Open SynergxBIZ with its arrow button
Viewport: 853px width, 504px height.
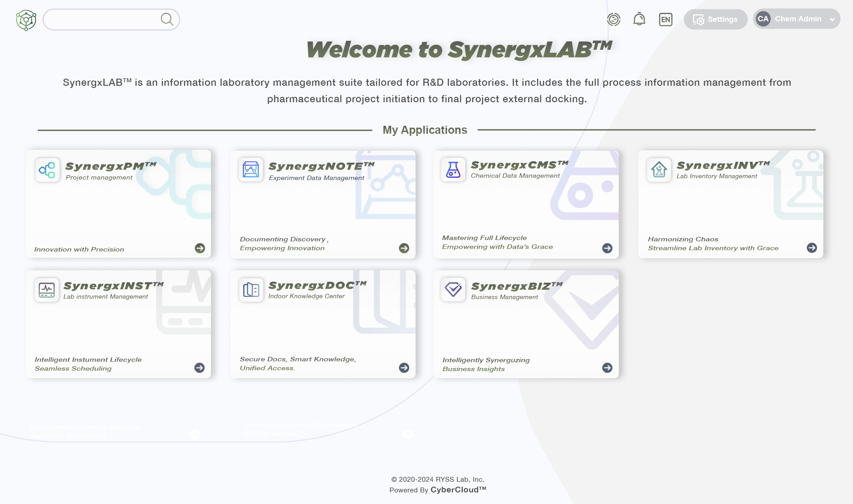(607, 368)
